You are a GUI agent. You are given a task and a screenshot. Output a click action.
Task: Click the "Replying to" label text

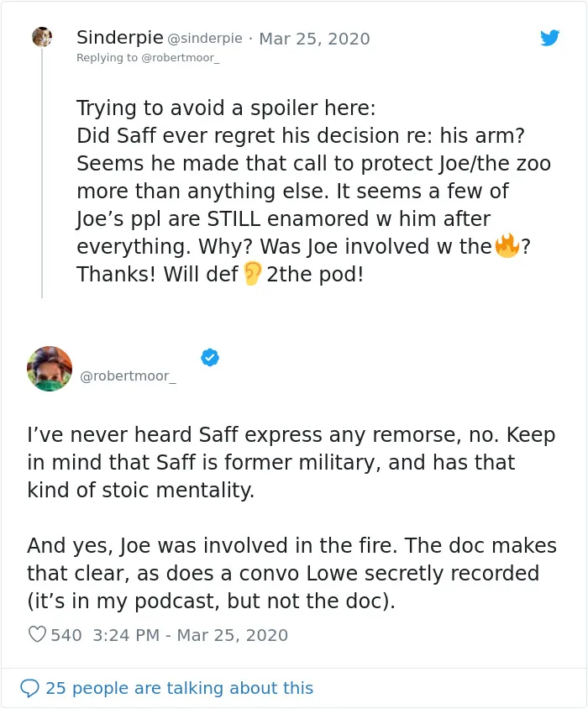(107, 58)
